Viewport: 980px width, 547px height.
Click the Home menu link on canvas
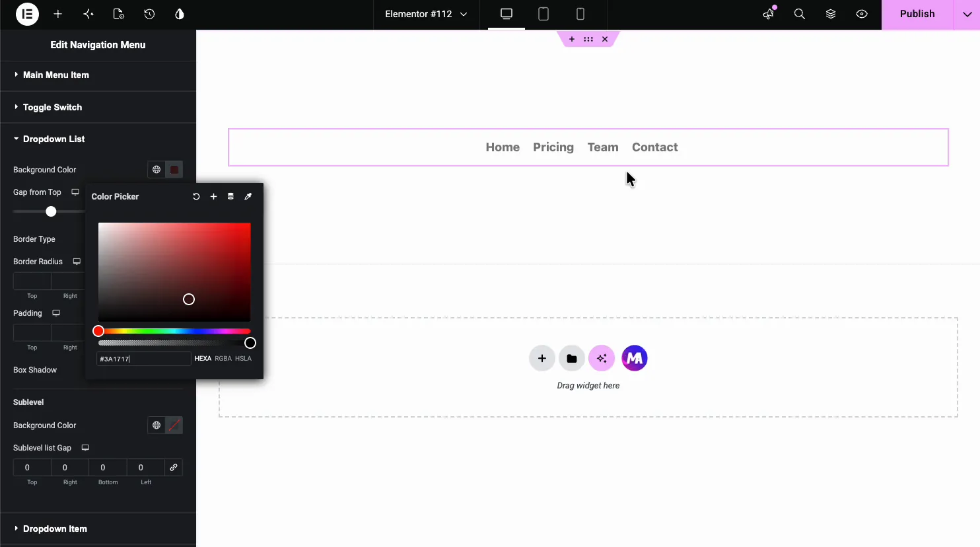pos(503,147)
